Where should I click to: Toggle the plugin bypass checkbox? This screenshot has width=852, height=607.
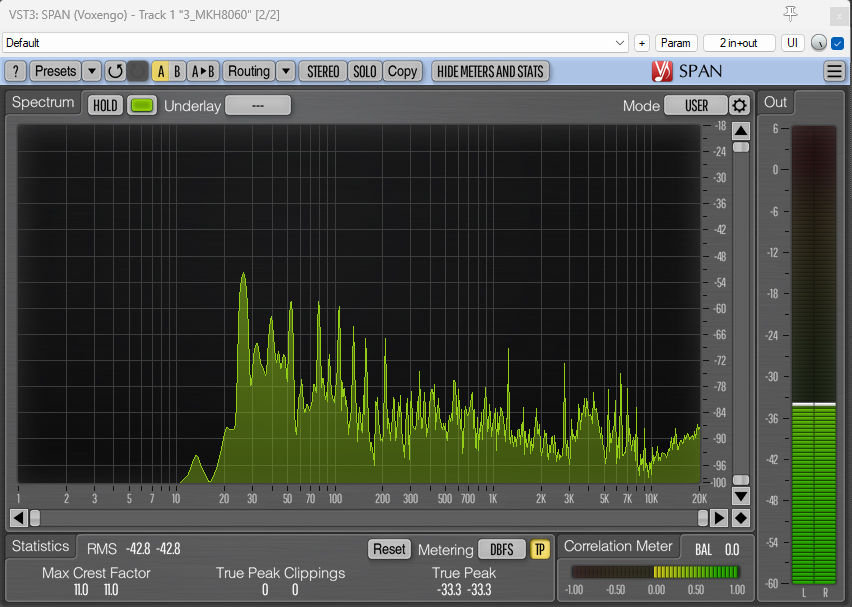[838, 43]
